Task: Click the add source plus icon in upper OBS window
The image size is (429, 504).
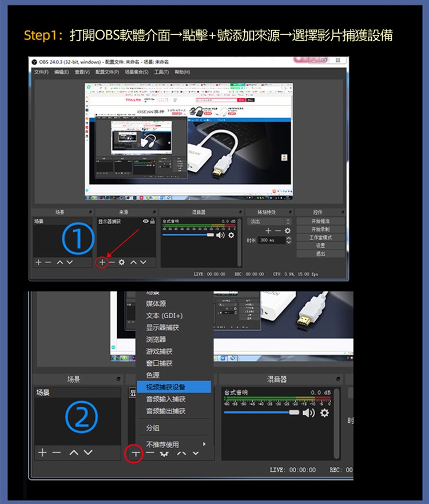Action: coord(102,262)
